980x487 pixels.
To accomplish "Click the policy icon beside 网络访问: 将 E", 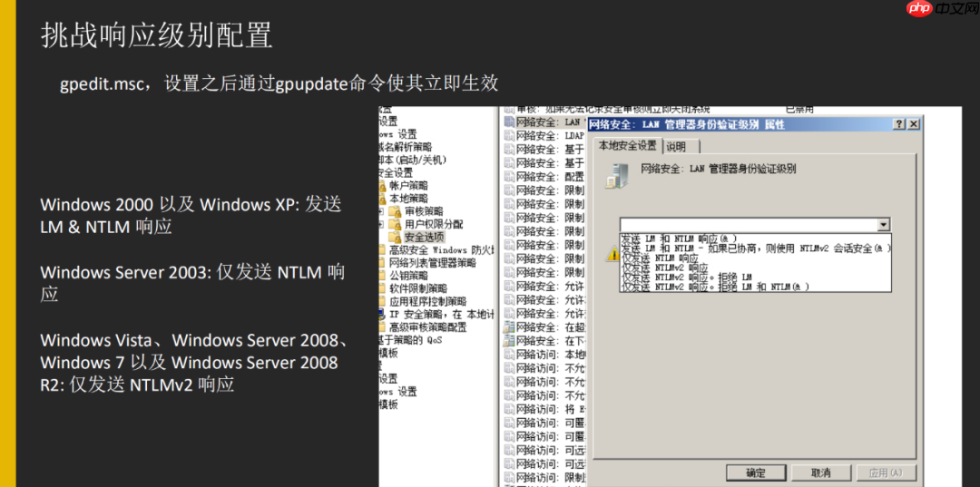I will point(510,409).
